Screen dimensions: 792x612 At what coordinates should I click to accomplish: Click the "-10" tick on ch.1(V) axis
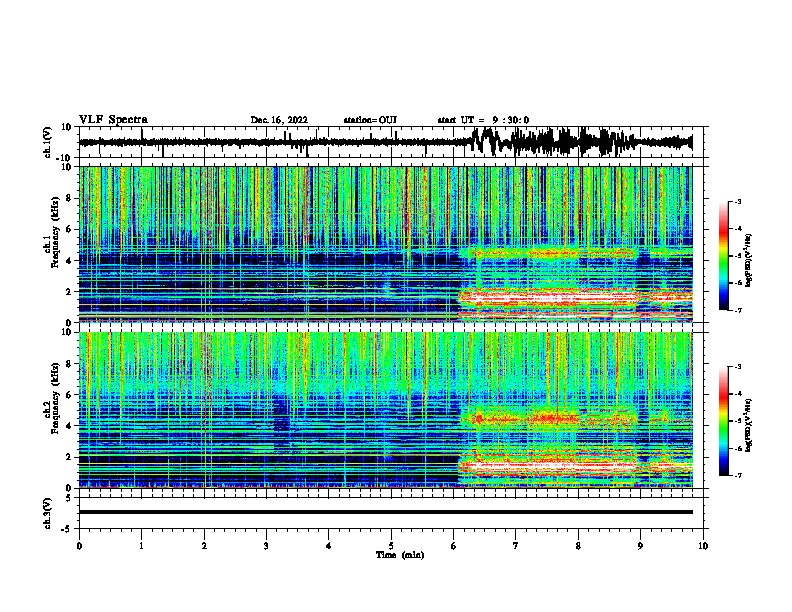click(x=65, y=158)
